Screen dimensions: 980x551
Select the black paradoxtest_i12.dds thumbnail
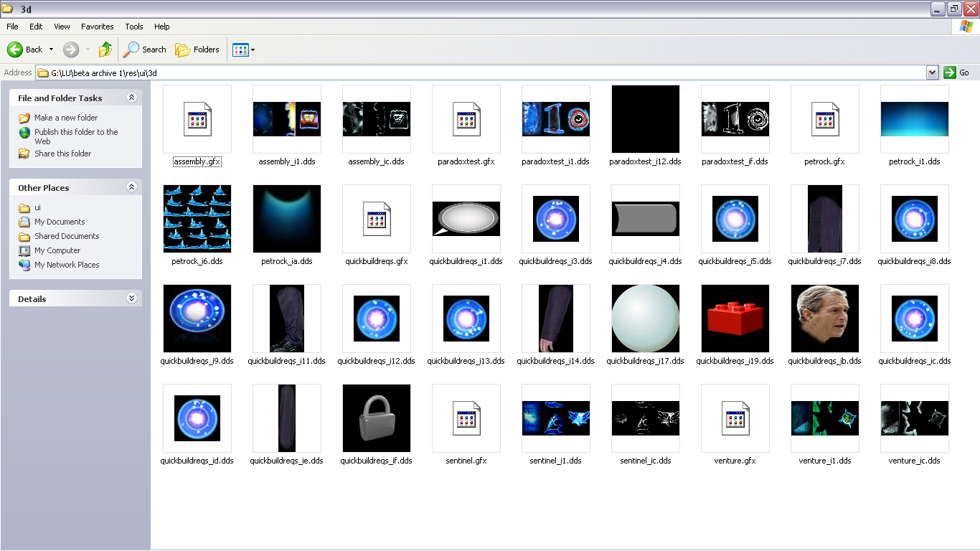tap(646, 119)
